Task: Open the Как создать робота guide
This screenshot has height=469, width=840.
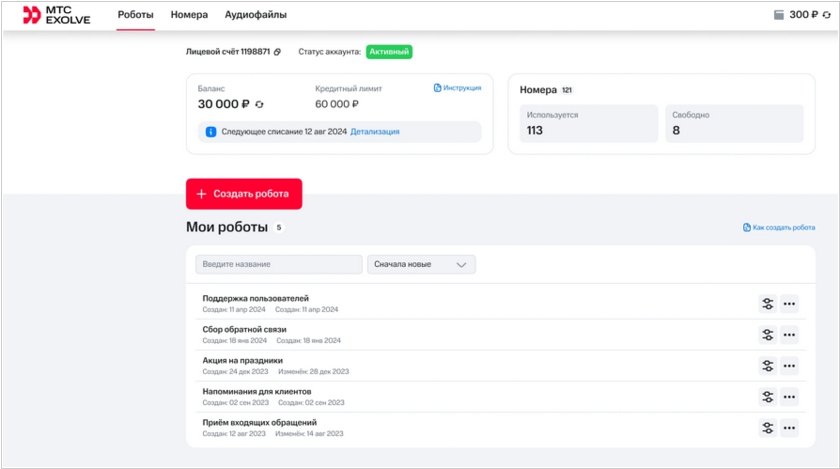Action: coord(779,228)
